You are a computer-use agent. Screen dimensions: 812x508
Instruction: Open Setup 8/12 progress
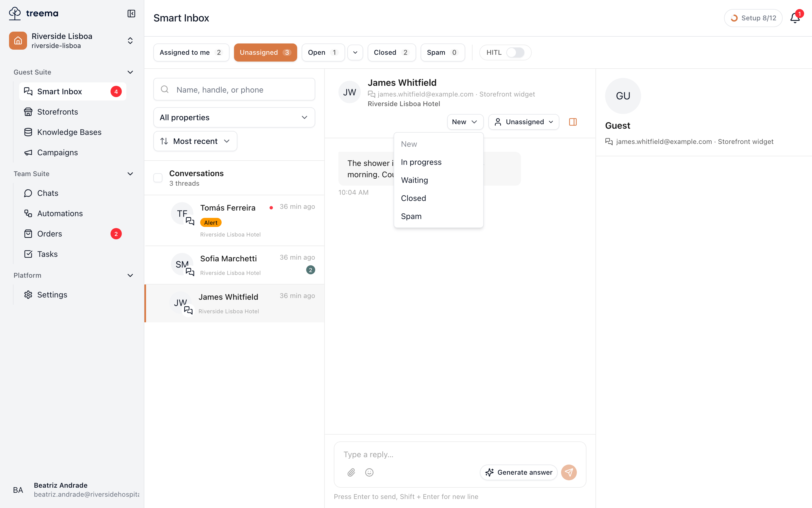point(753,18)
